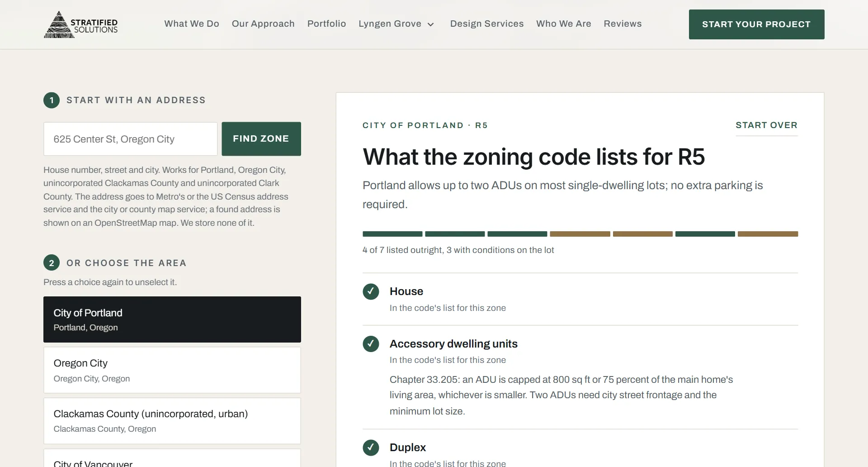Select the last tan progress bar segment

(768, 234)
